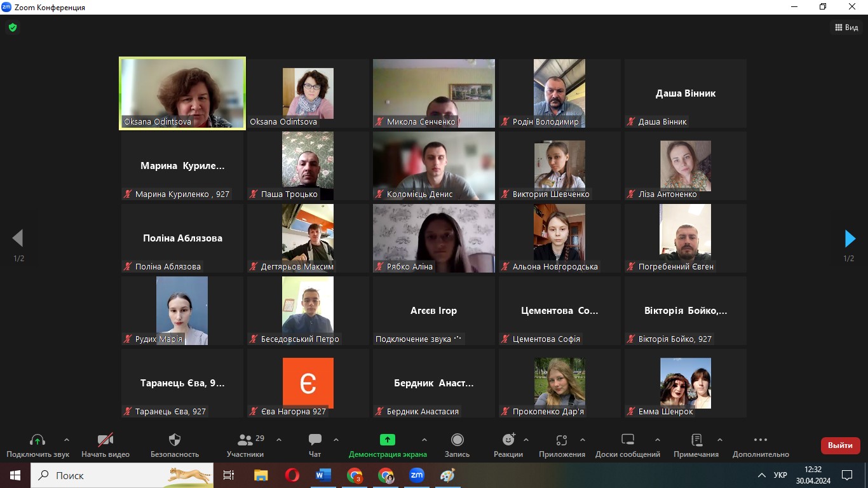
Task: Expand arrow next to Участники
Action: point(279,440)
